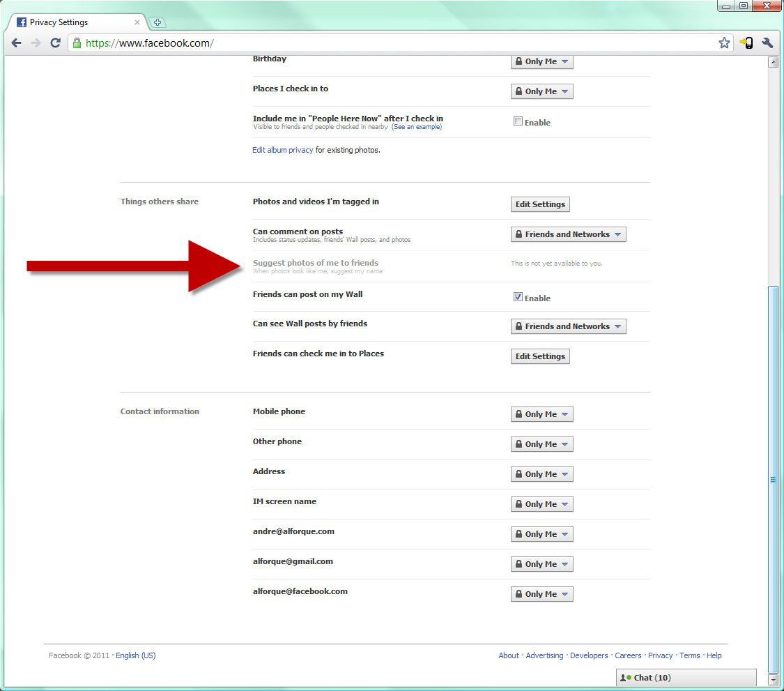Open Can see Wall posts by friends dropdown
Viewport: 784px width, 691px height.
pos(568,326)
